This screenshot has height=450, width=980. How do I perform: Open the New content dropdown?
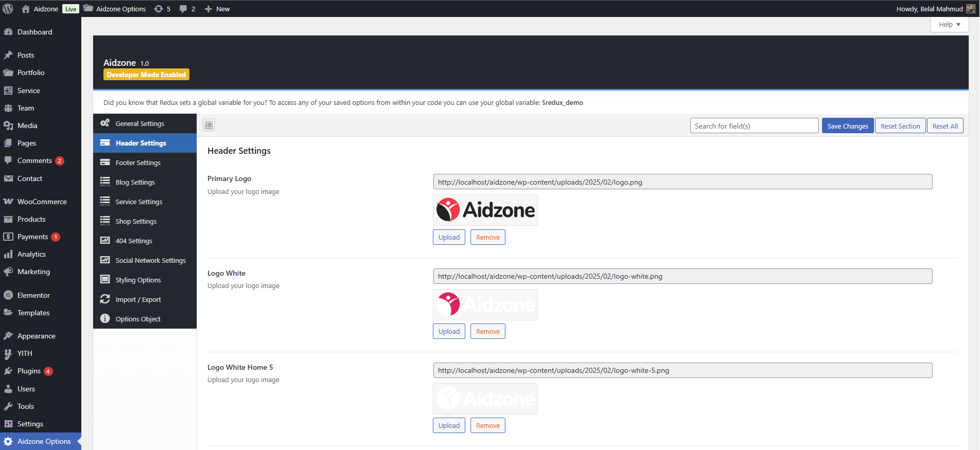tap(217, 9)
